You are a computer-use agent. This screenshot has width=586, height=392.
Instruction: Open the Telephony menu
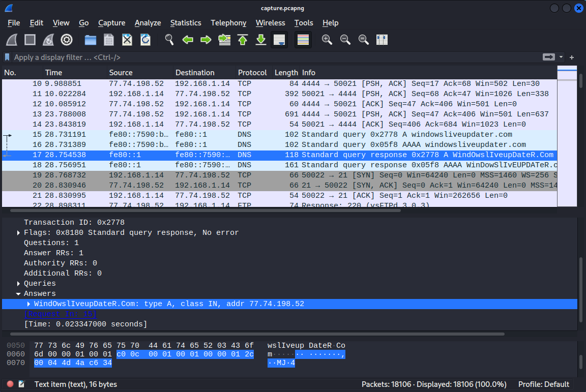click(x=228, y=23)
